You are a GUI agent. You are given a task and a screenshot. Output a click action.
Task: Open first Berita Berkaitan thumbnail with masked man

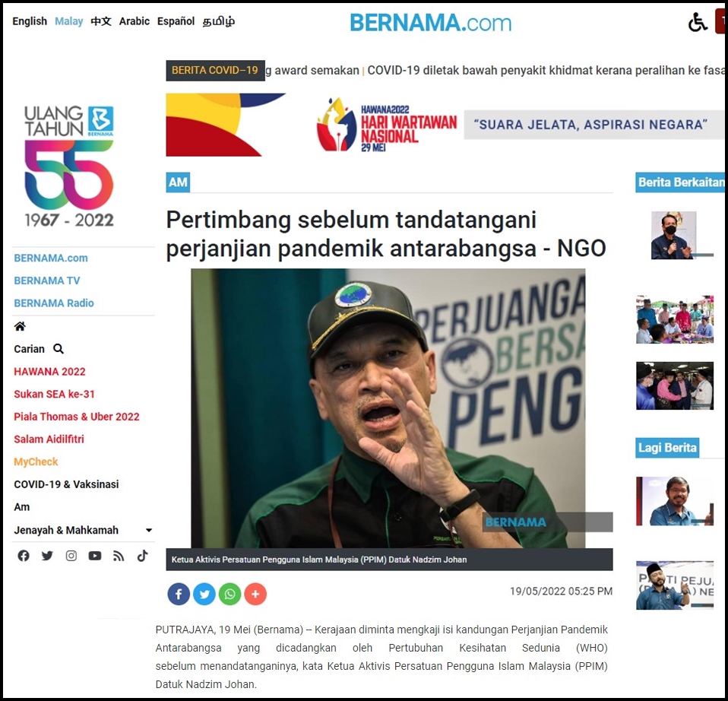(674, 235)
